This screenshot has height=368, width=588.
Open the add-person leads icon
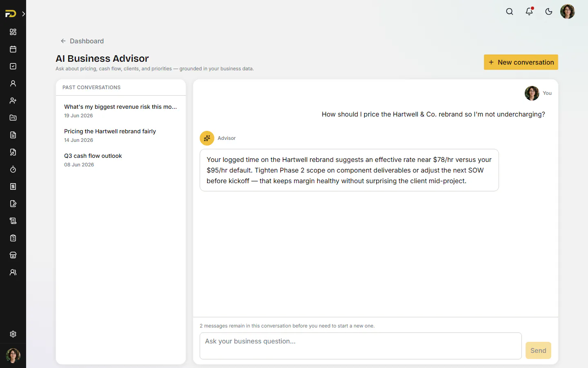pyautogui.click(x=13, y=101)
